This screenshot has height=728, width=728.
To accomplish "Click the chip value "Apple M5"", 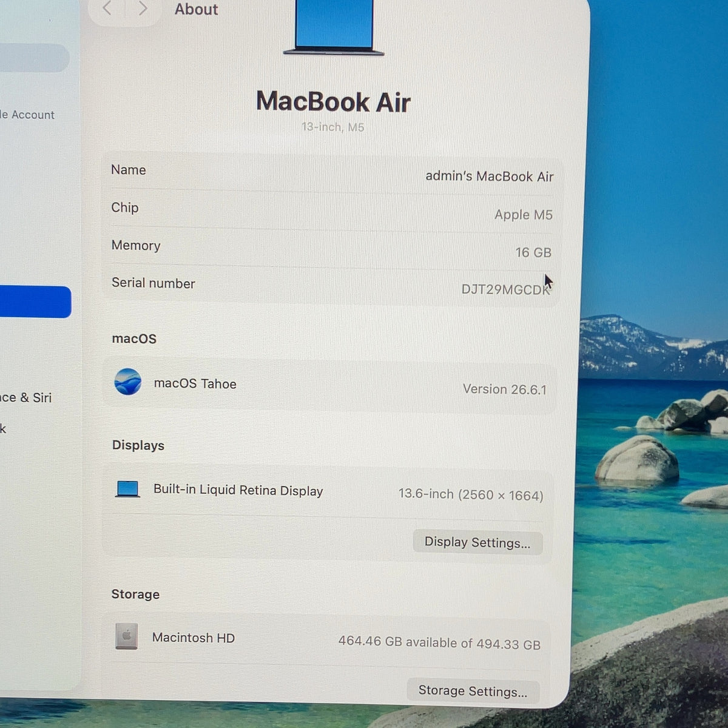I will click(x=524, y=215).
